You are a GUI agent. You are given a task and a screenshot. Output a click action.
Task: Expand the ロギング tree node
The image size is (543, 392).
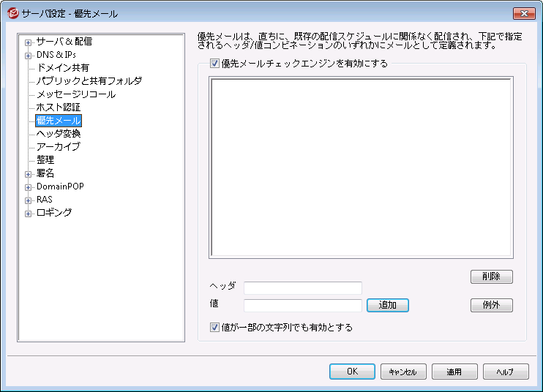[x=29, y=214]
